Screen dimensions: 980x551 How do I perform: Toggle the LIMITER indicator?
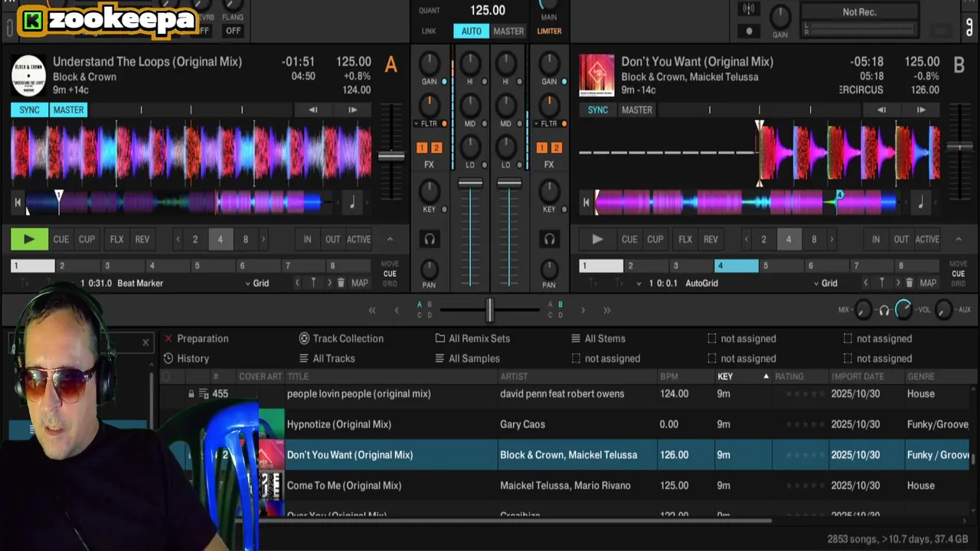coord(549,31)
